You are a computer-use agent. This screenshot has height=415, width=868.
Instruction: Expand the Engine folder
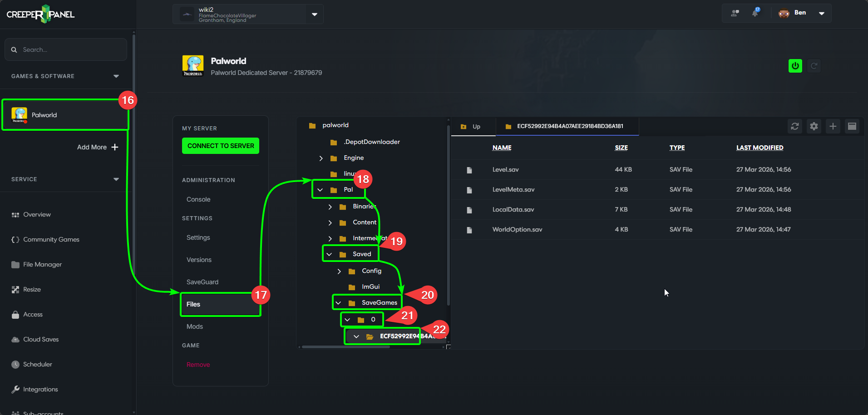click(x=321, y=158)
